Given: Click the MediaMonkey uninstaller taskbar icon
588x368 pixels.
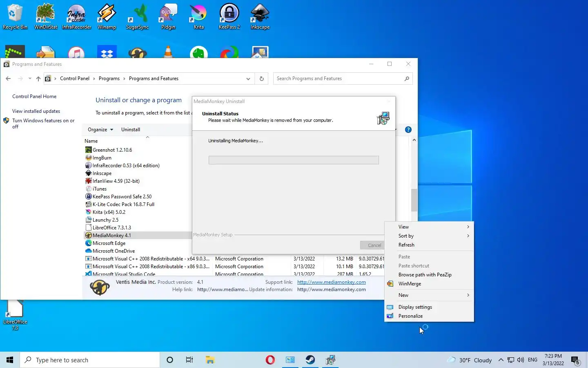Looking at the screenshot, I should point(330,360).
